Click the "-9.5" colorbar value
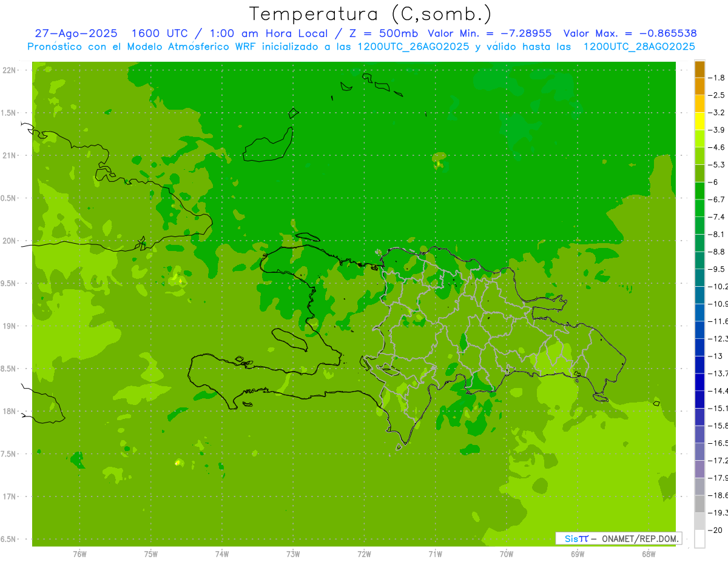This screenshot has width=728, height=562. click(717, 269)
